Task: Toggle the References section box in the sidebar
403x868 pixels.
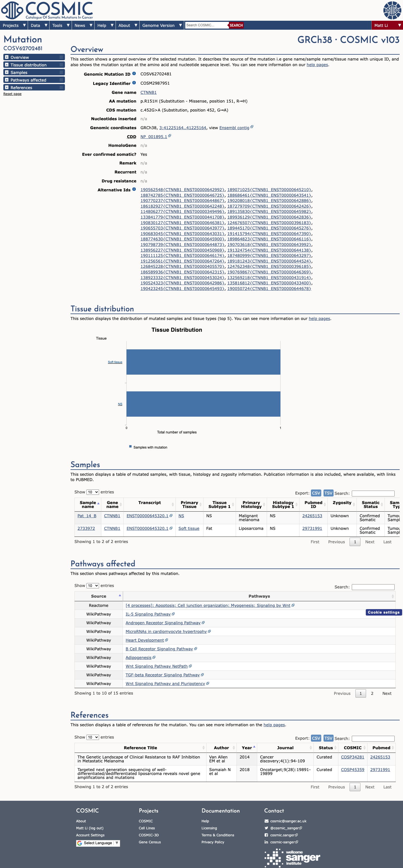Action: click(7, 88)
